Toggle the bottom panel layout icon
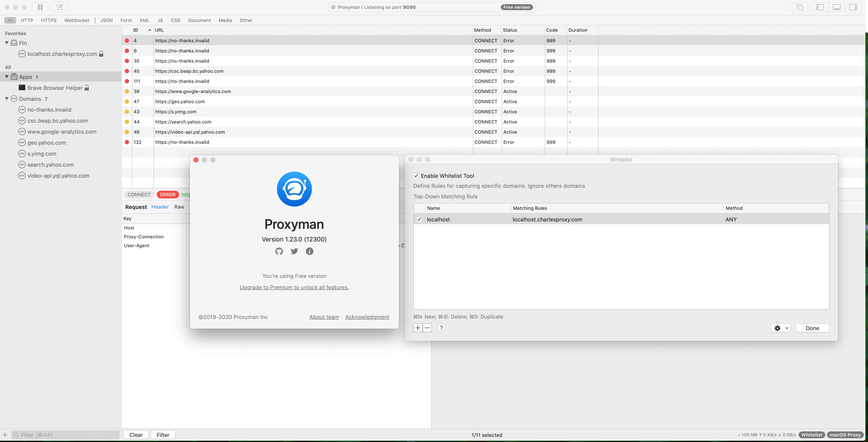Viewport: 868px width, 442px height. (837, 7)
